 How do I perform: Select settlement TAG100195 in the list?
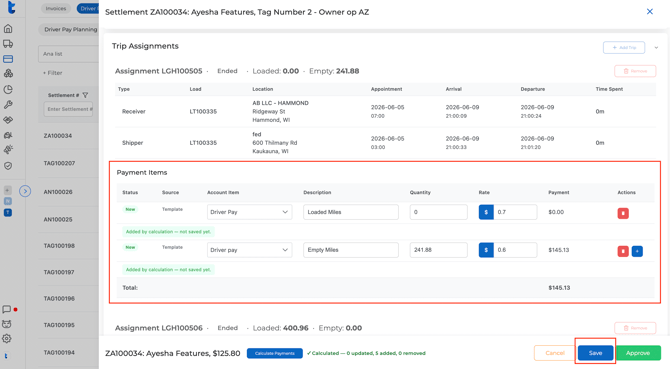(59, 325)
